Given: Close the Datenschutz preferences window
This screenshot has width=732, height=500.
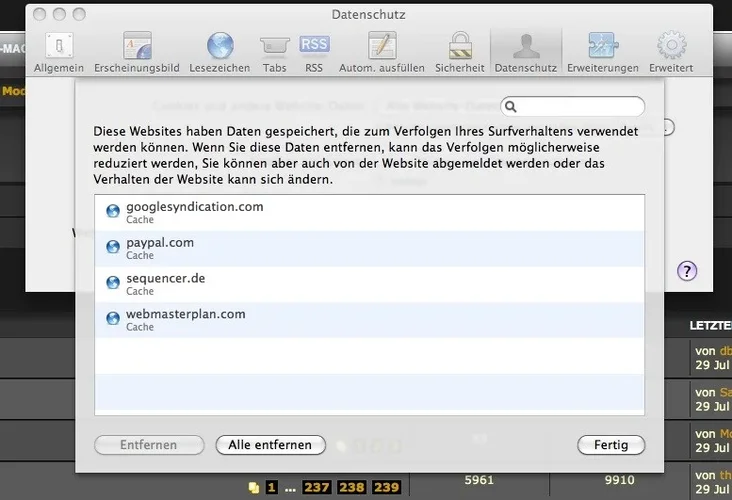Looking at the screenshot, I should click(x=40, y=14).
